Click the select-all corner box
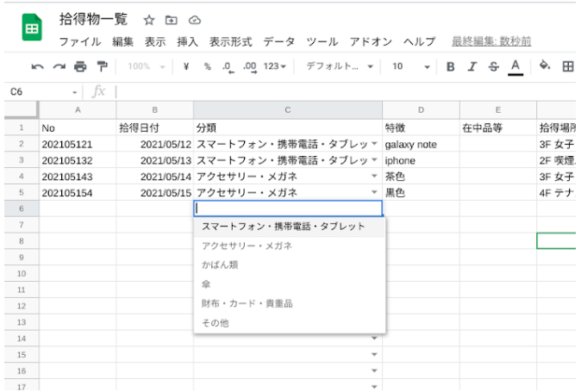Viewport: 581px width, 392px height. [22, 110]
